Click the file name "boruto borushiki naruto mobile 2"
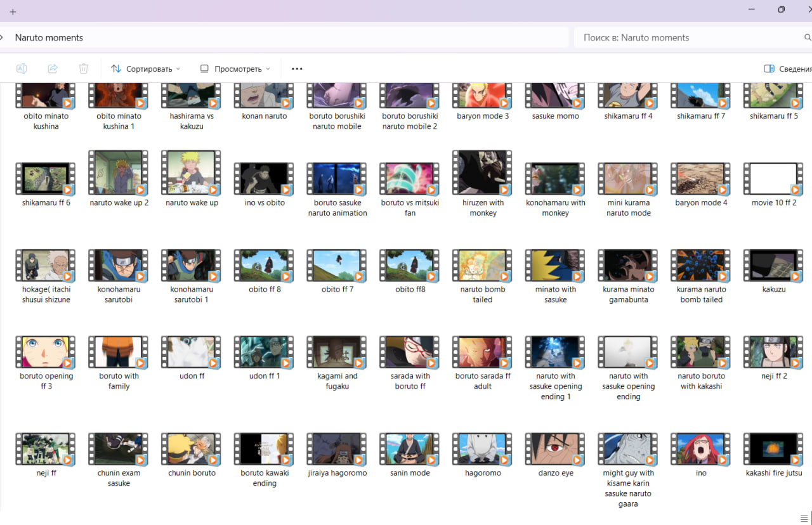This screenshot has width=812, height=525. point(410,121)
